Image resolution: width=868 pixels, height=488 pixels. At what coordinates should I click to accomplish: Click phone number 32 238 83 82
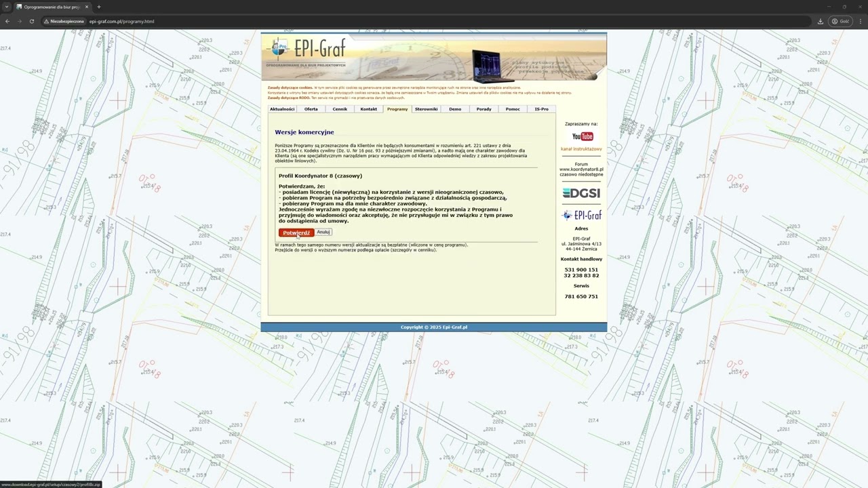point(581,276)
